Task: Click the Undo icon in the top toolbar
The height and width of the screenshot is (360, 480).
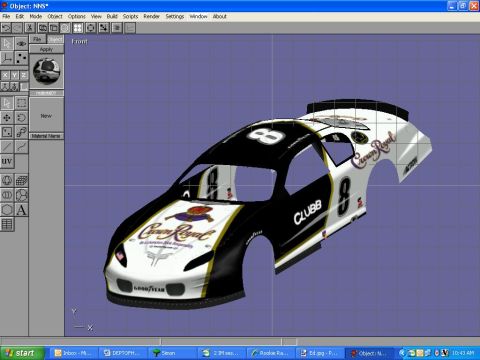Action: (6, 28)
